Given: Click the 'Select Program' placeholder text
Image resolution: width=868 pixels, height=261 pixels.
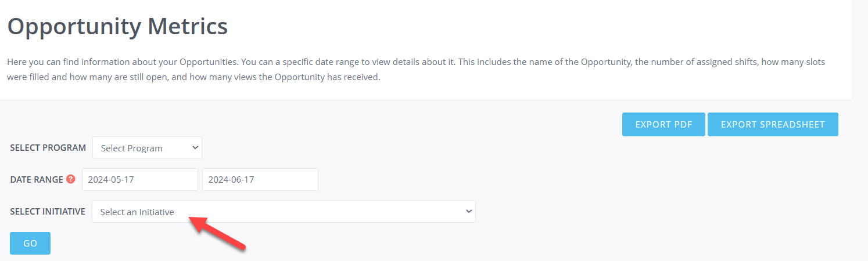Looking at the screenshot, I should click(x=132, y=148).
